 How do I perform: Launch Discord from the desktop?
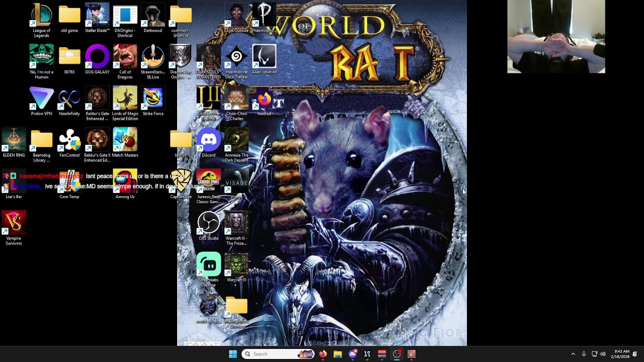[208, 143]
